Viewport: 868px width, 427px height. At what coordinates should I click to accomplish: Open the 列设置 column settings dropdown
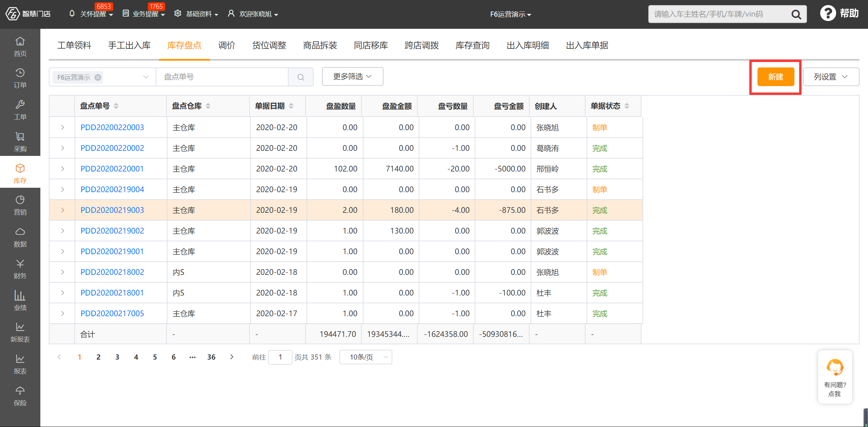coord(831,77)
